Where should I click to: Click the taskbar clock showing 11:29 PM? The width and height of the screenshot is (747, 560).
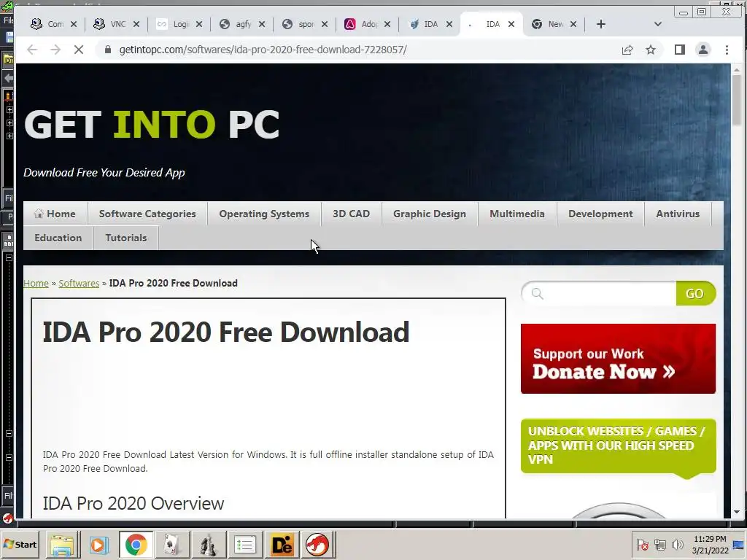pyautogui.click(x=710, y=545)
